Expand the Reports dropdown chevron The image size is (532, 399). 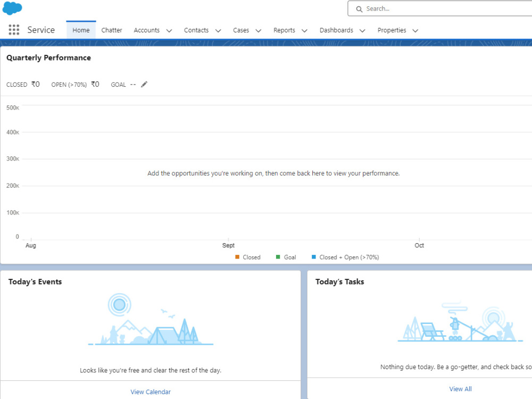coord(304,30)
